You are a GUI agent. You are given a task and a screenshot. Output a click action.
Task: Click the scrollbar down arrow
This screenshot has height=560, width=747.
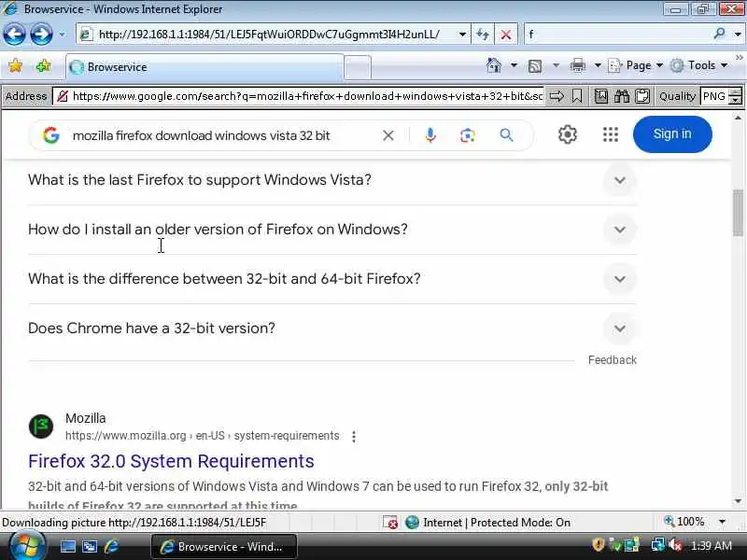point(738,501)
